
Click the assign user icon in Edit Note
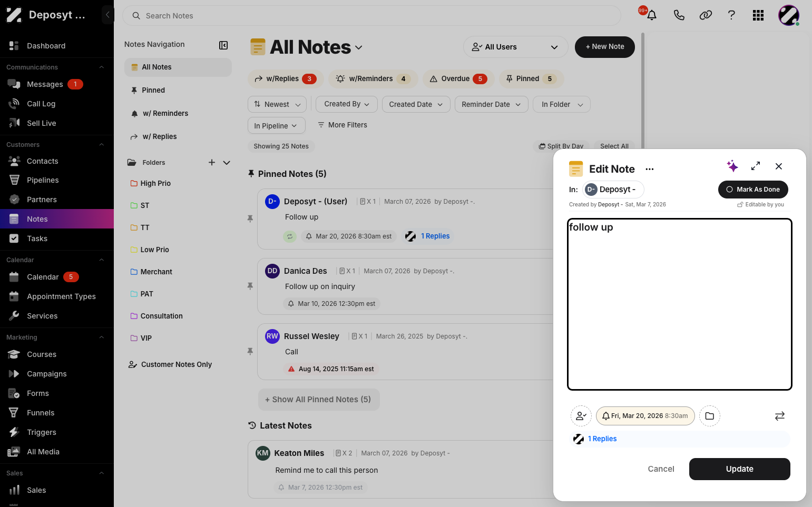coord(581,416)
